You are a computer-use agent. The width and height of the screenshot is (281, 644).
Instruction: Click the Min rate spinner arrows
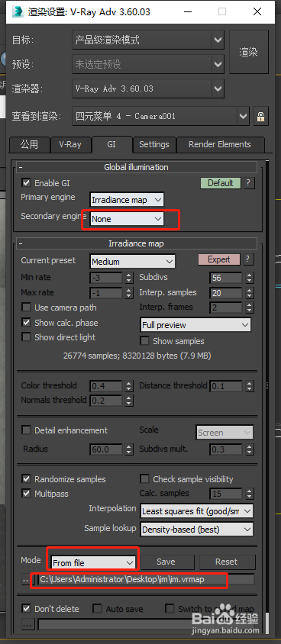(x=129, y=278)
